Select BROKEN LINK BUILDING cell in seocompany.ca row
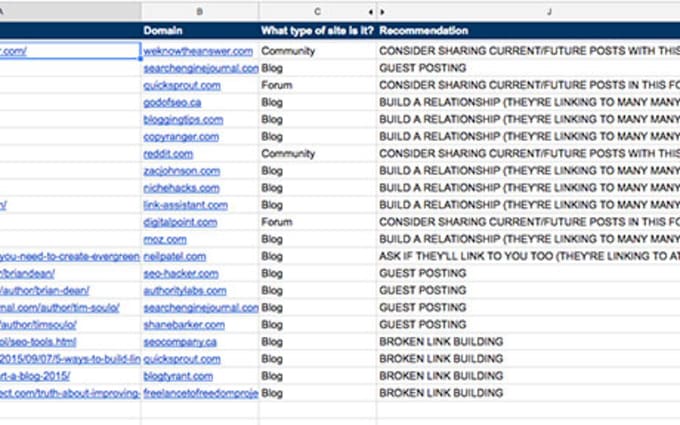Viewport: 680px width, 425px height. tap(528, 342)
